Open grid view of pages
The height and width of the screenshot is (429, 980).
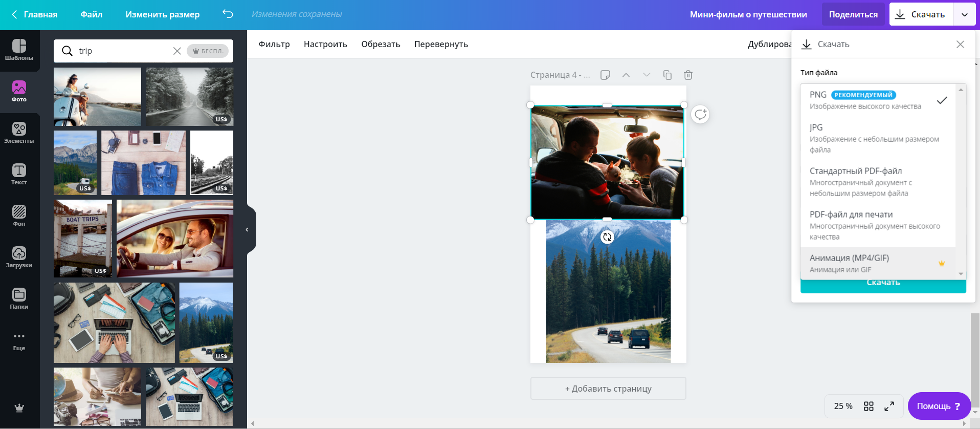pyautogui.click(x=868, y=406)
